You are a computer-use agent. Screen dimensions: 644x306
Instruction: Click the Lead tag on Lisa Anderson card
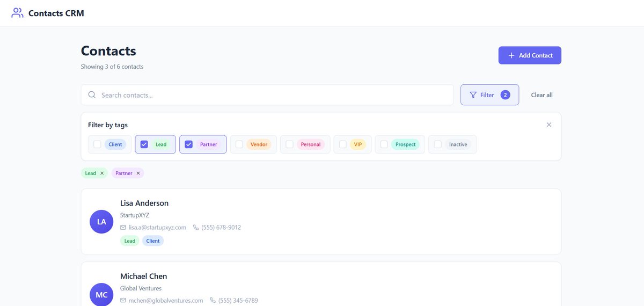[130, 241]
